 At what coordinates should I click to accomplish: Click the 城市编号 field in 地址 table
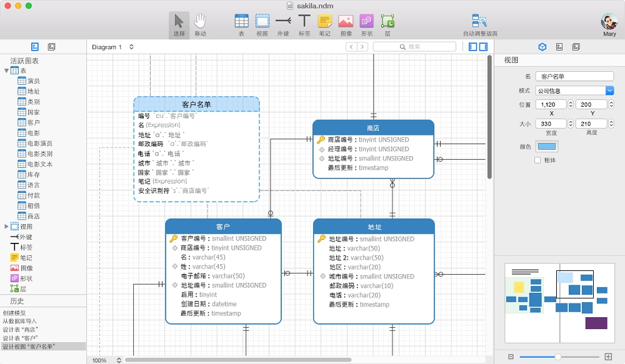371,277
